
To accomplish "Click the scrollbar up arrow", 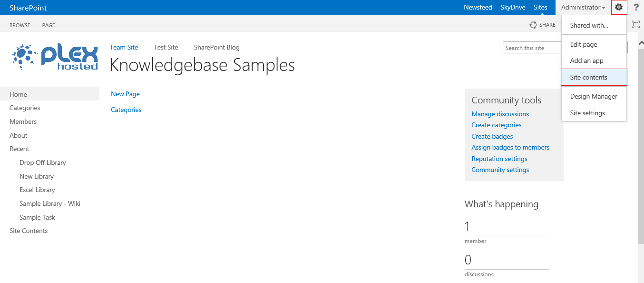I will click(641, 41).
